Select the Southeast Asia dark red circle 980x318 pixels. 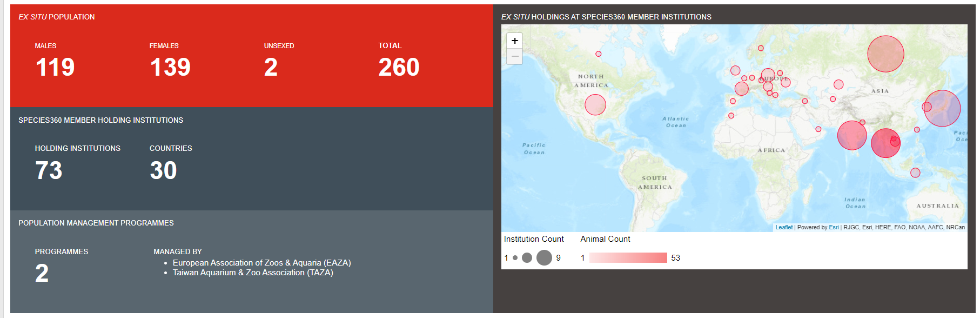(885, 143)
